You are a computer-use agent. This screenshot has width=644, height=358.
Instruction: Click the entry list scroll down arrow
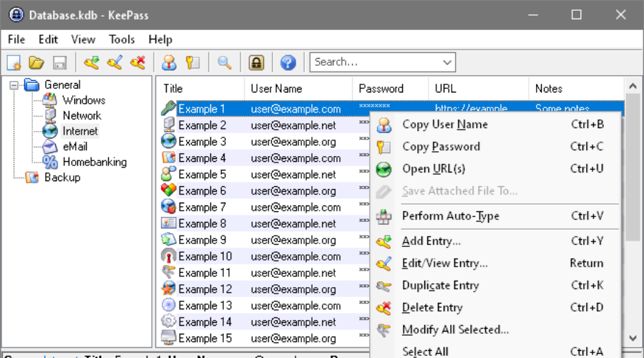pos(633,338)
